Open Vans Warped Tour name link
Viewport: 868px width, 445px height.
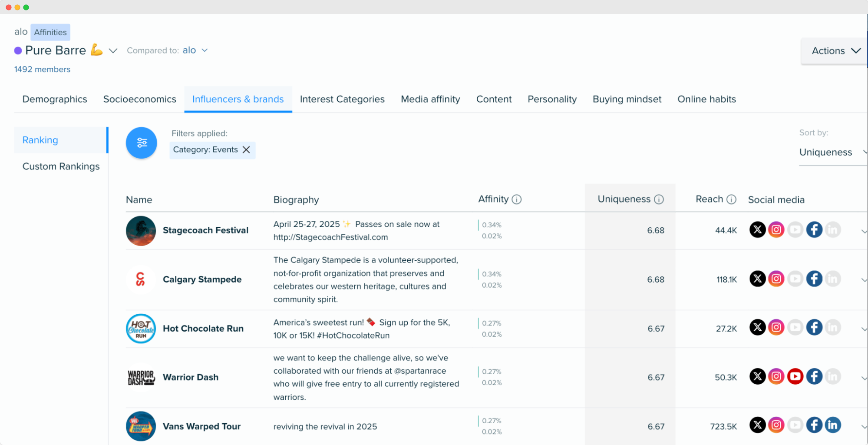(201, 426)
